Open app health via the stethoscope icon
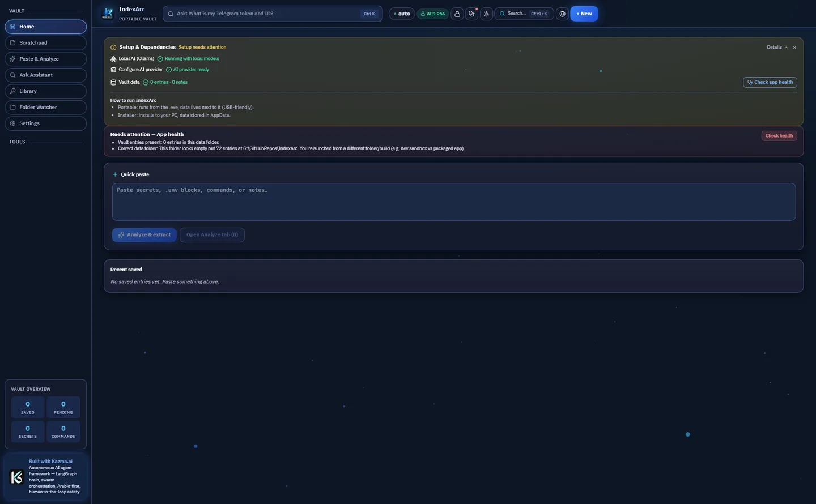 coord(472,14)
